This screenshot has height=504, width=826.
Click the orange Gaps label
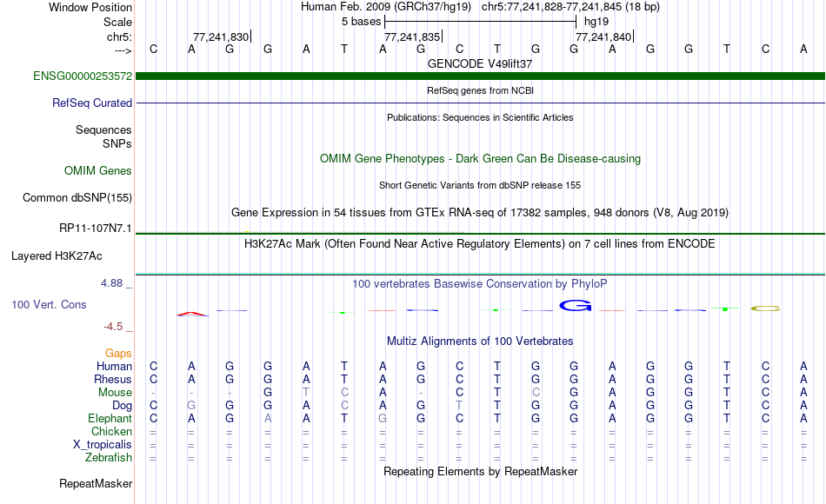118,353
